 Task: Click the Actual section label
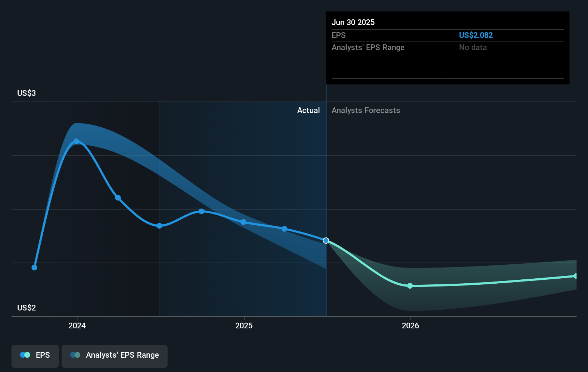click(308, 110)
